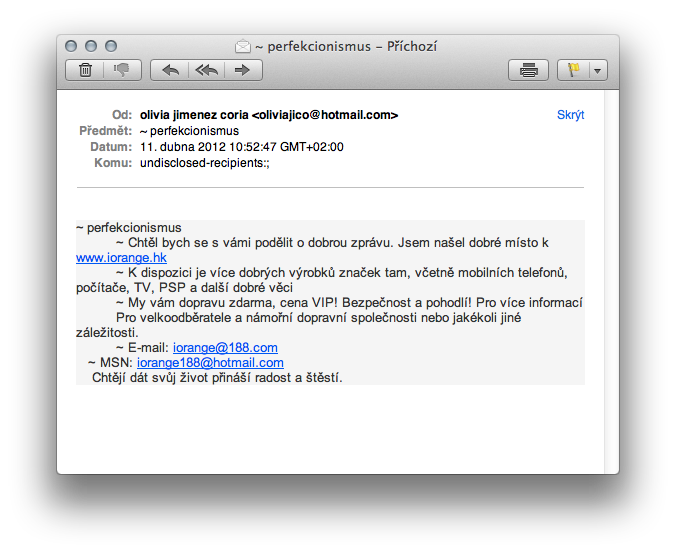
Task: Flag this message with the flag icon
Action: 575,70
